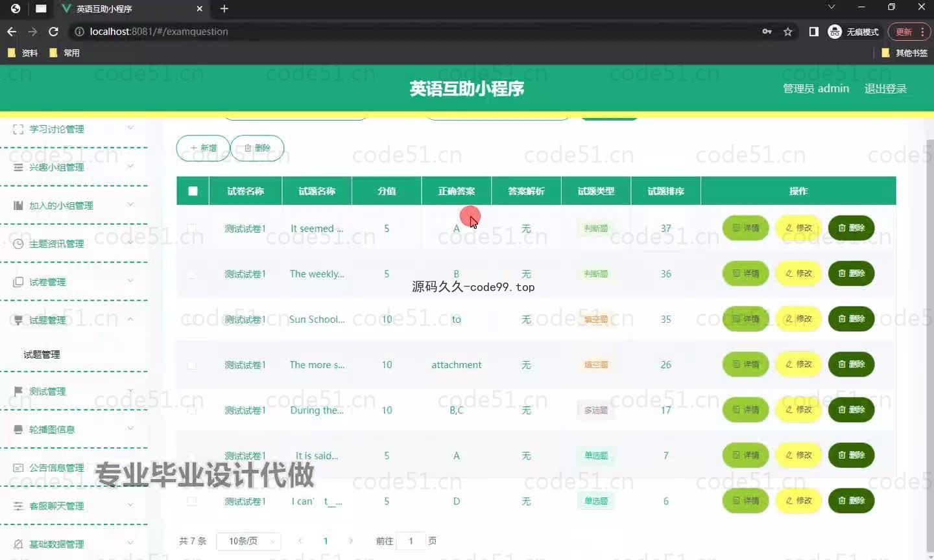The image size is (934, 560).
Task: Click the 兴趣小组管理 list icon
Action: tap(18, 167)
